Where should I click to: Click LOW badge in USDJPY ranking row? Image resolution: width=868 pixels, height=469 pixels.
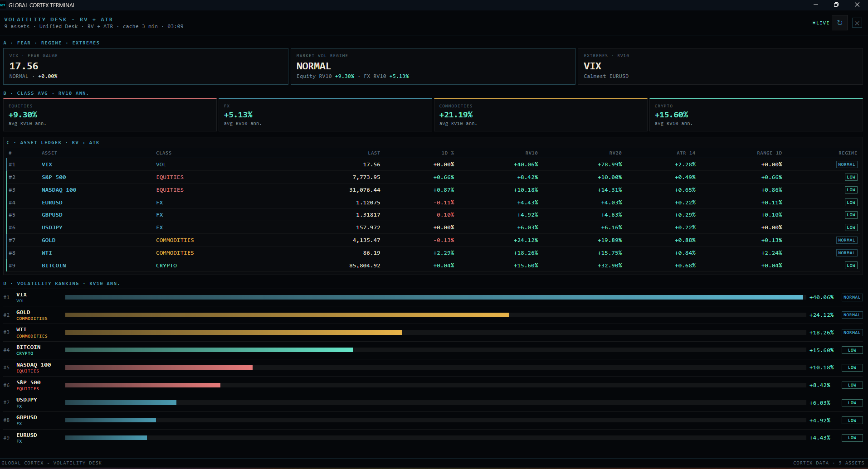click(852, 403)
